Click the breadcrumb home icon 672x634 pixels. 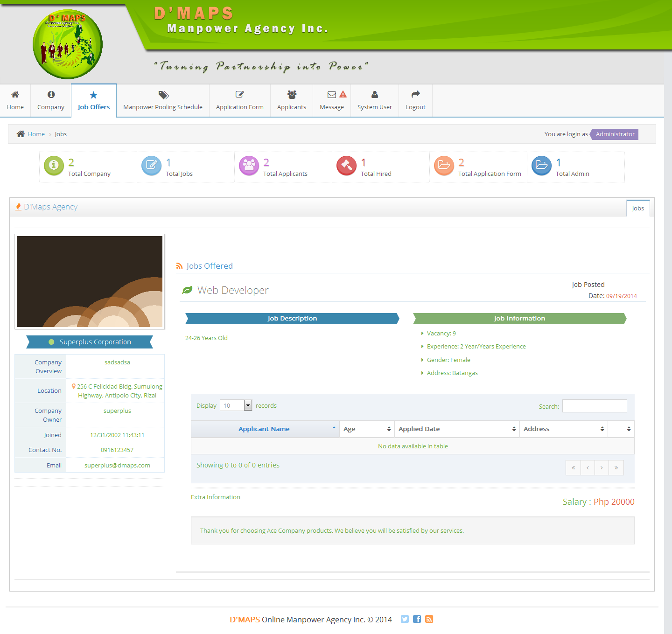[21, 134]
